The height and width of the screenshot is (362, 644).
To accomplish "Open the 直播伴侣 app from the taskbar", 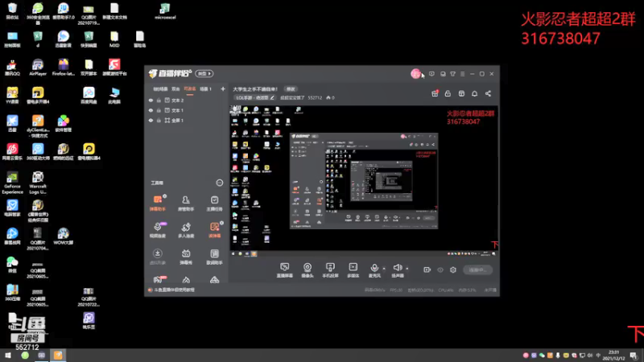I will [x=58, y=356].
